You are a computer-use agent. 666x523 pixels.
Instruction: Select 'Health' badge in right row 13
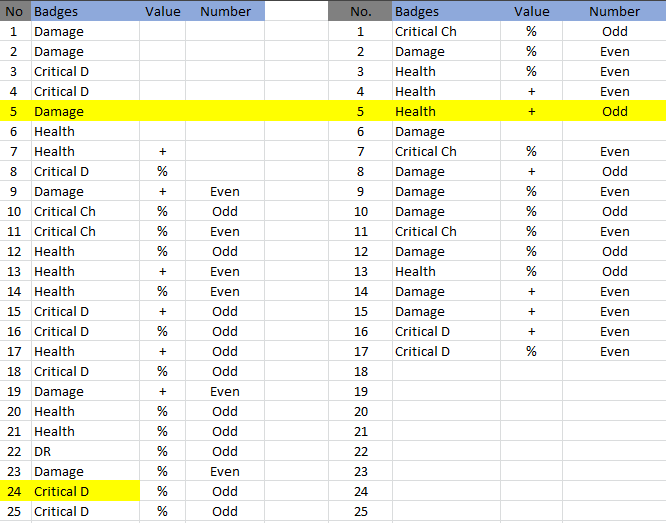(x=446, y=271)
